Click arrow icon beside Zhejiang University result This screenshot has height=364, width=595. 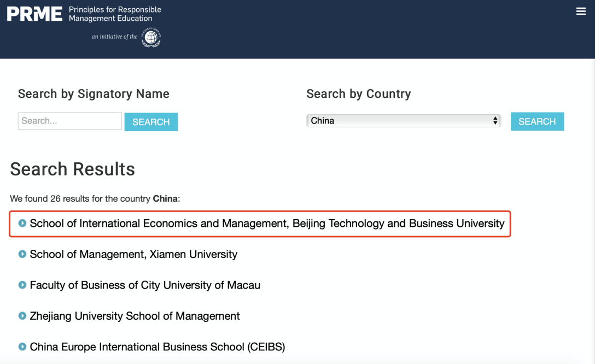pos(22,316)
